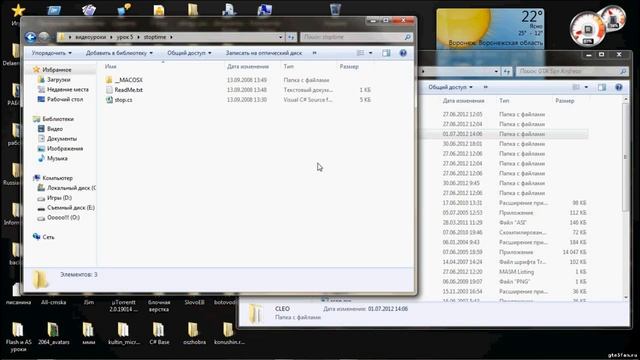Open the konushin.r... desktop folder

(x=229, y=334)
